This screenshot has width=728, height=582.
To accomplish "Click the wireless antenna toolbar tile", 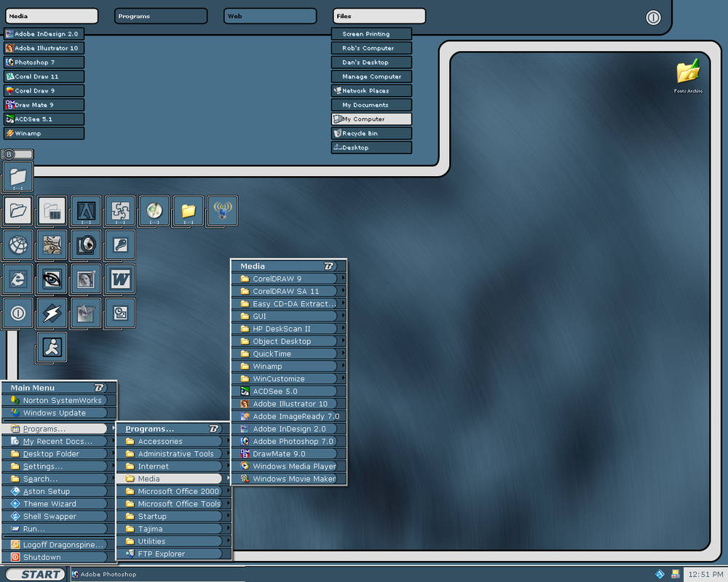I will coord(222,211).
